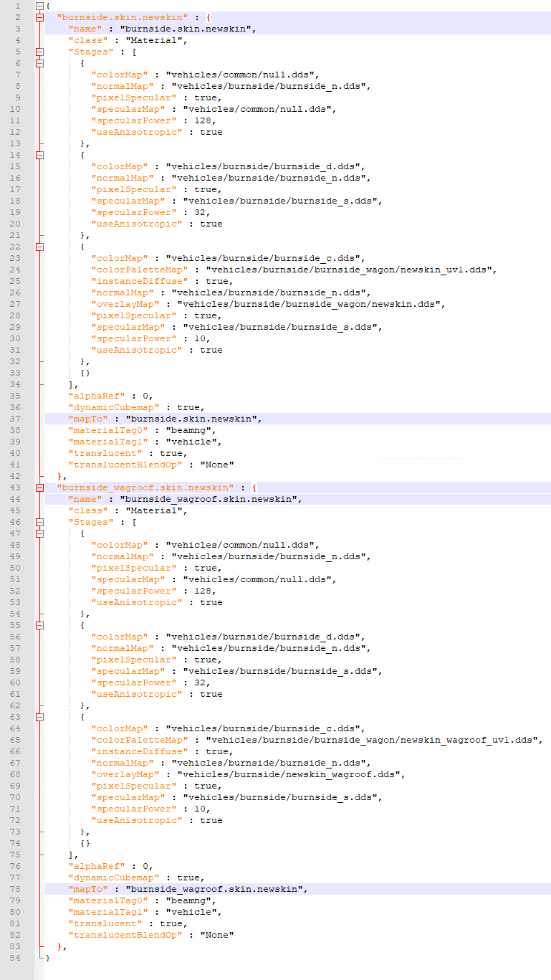Click the "newskin_uv1.dds" path on line 24
551x980 pixels.
[350, 270]
